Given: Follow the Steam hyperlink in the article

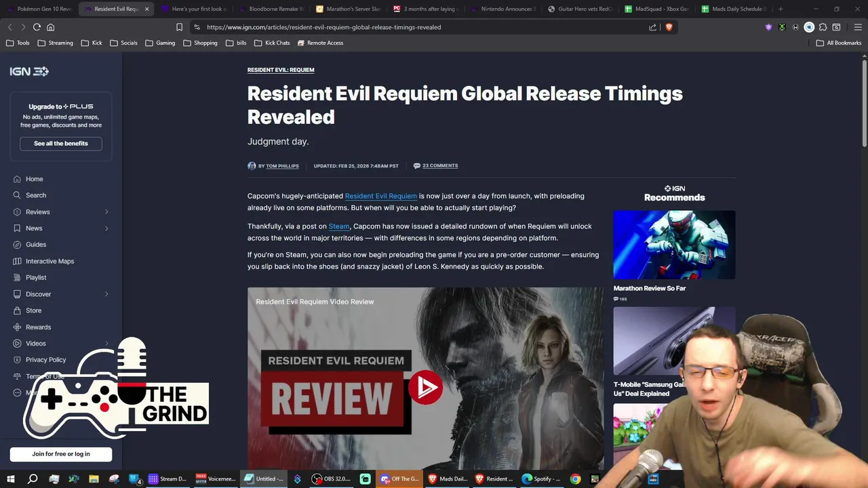Looking at the screenshot, I should coord(339,226).
